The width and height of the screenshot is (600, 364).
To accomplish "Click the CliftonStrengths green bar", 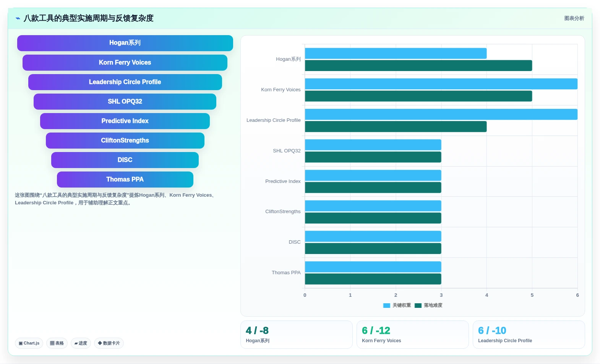I will (373, 218).
